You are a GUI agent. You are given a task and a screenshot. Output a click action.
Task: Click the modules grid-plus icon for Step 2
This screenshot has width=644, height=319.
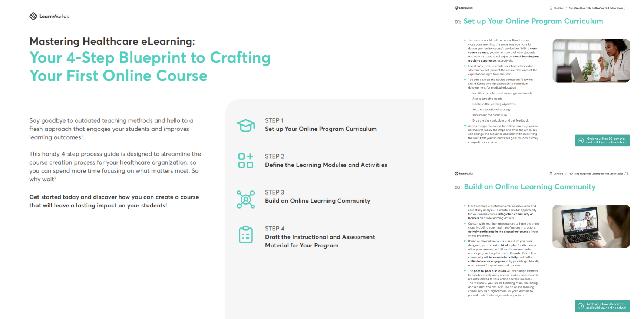coord(246,161)
